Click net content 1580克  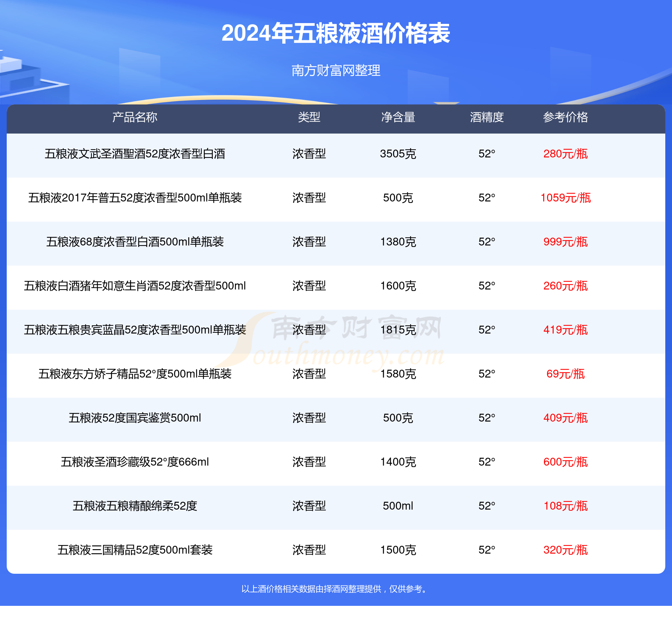pyautogui.click(x=398, y=374)
